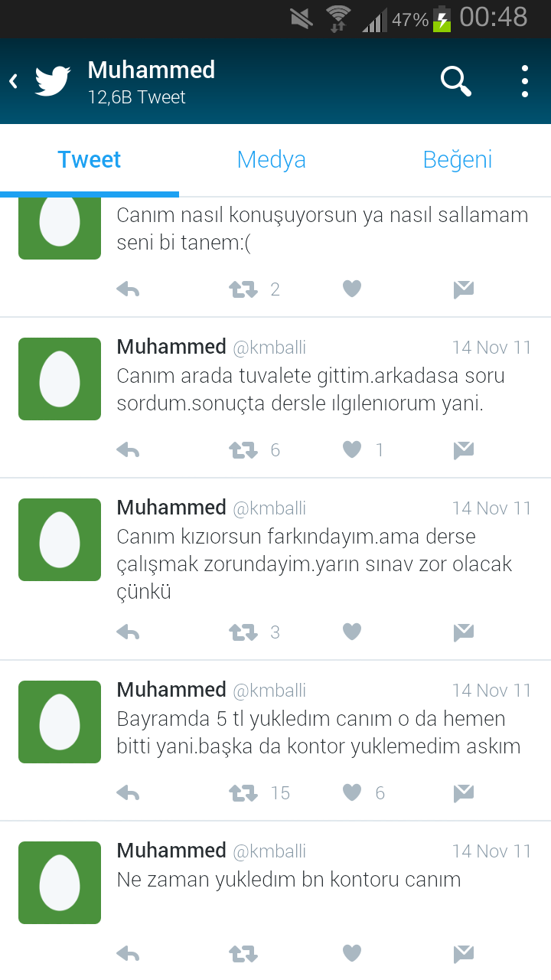Reply to the tuvalete gittim tweet
The height and width of the screenshot is (980, 551).
coord(128,450)
